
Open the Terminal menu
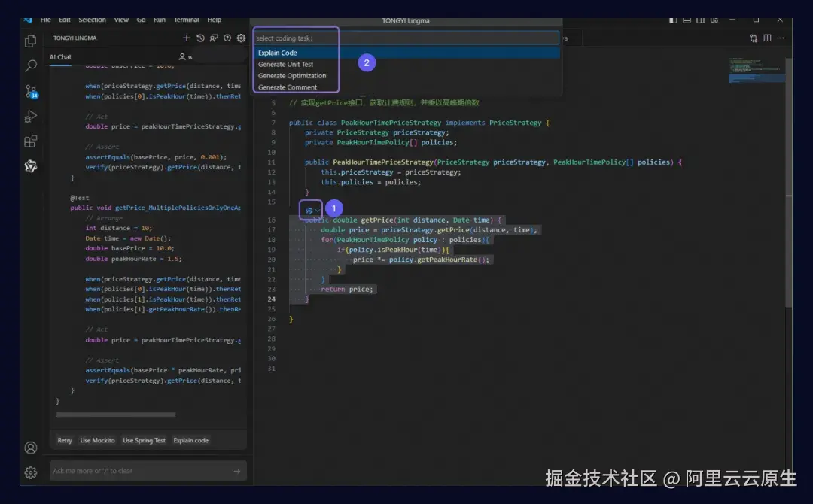coord(187,20)
